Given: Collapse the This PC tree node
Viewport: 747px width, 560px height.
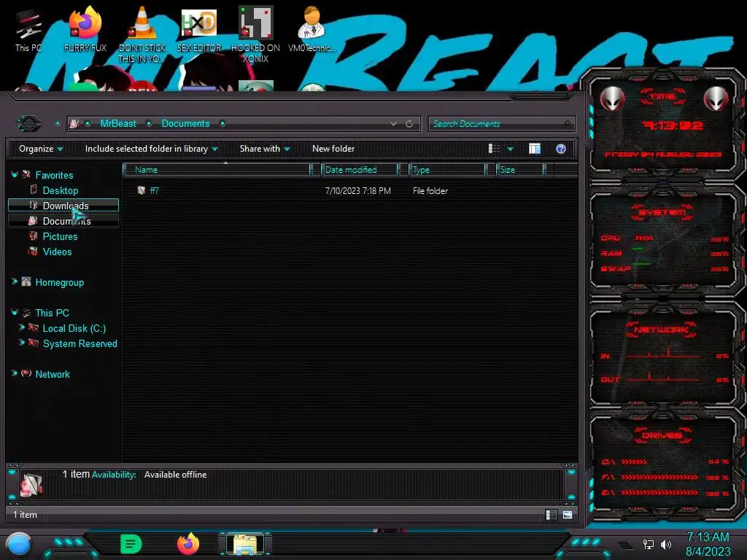Looking at the screenshot, I should coord(15,312).
